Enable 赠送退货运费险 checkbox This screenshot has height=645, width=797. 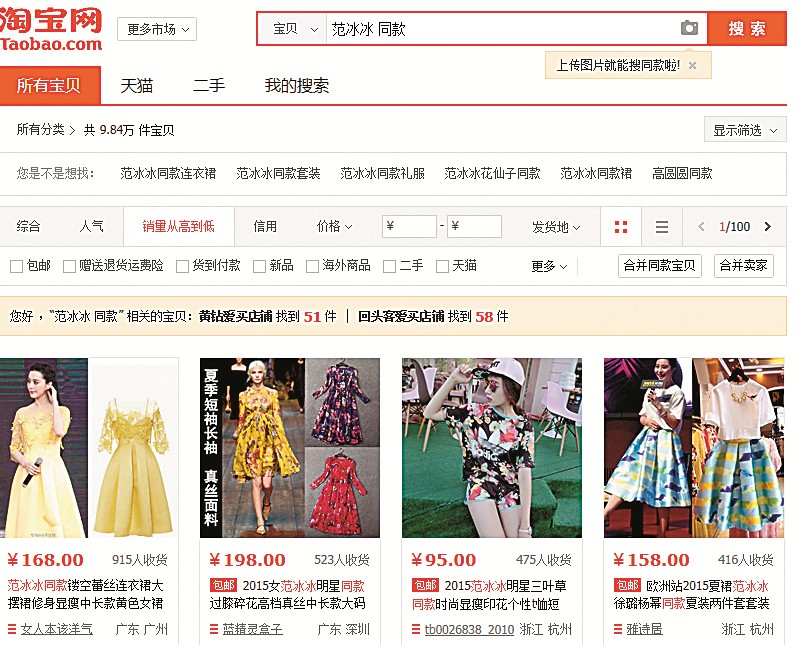point(69,266)
